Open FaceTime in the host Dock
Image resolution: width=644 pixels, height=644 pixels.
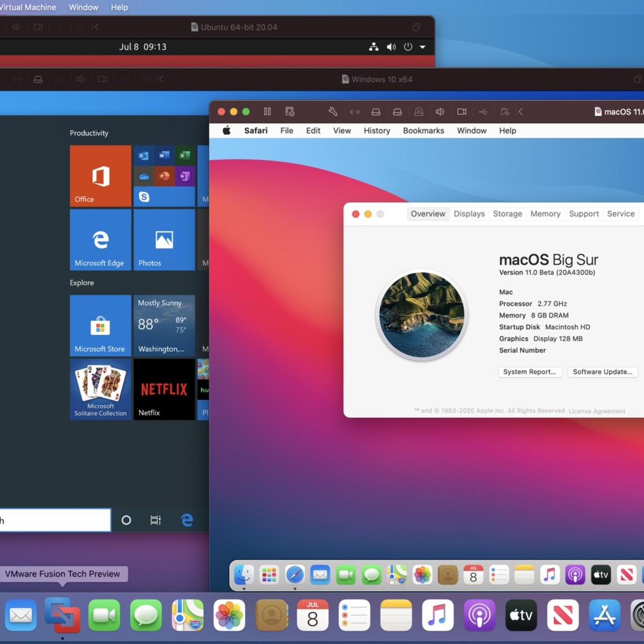pyautogui.click(x=104, y=615)
